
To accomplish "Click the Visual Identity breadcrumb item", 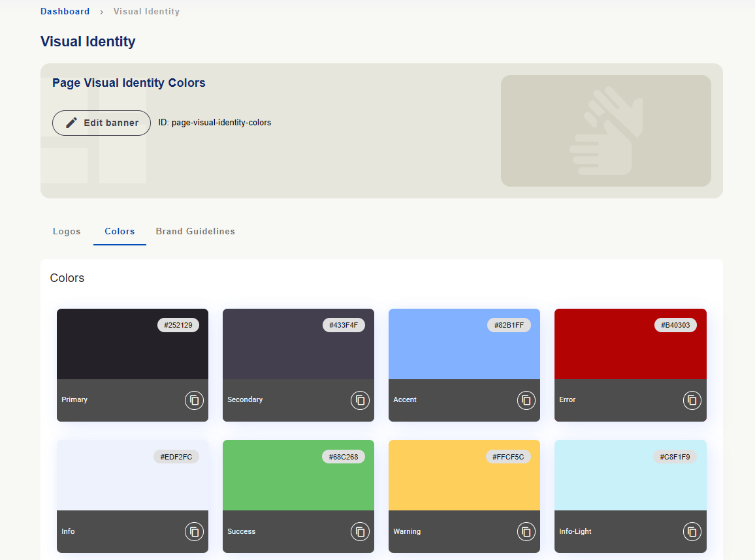I will coord(146,11).
